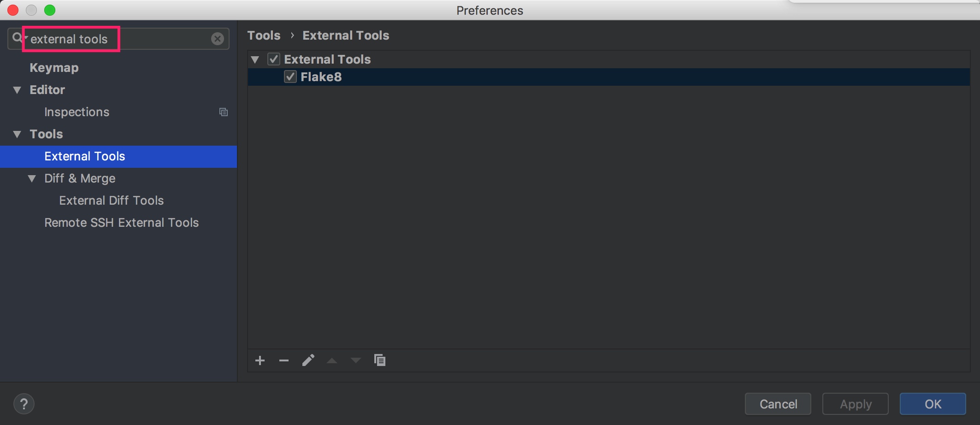Click the Move Up arrow icon
The height and width of the screenshot is (425, 980).
coord(332,360)
